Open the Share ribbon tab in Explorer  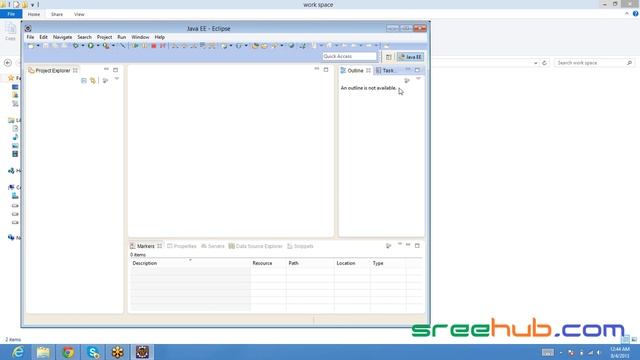[57, 14]
